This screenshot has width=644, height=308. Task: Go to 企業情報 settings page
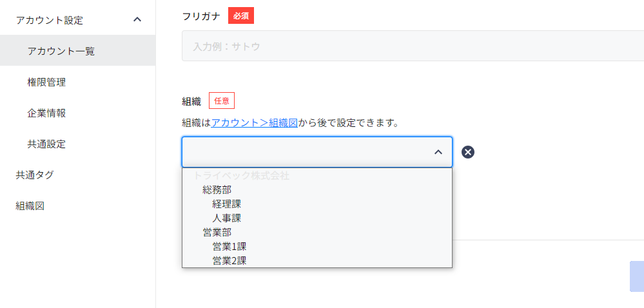point(46,113)
